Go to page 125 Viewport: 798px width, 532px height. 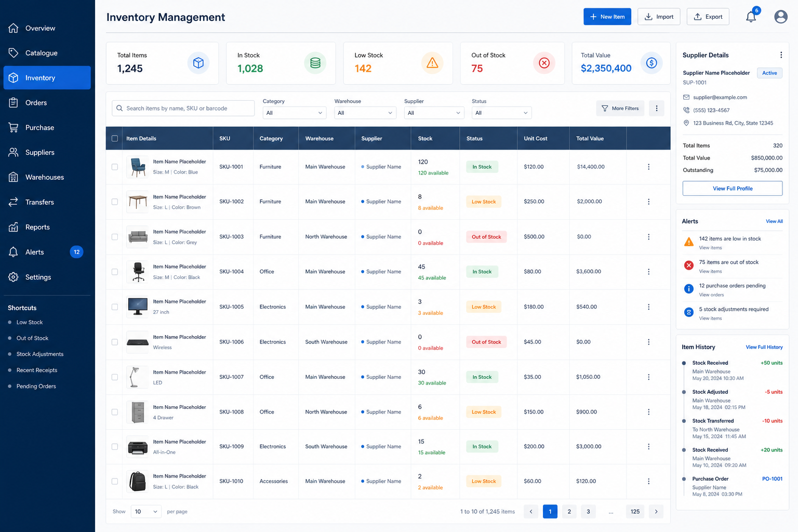635,512
